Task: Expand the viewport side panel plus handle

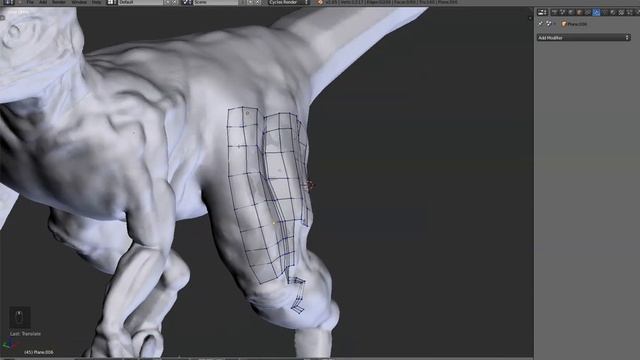Action: (x=530, y=18)
